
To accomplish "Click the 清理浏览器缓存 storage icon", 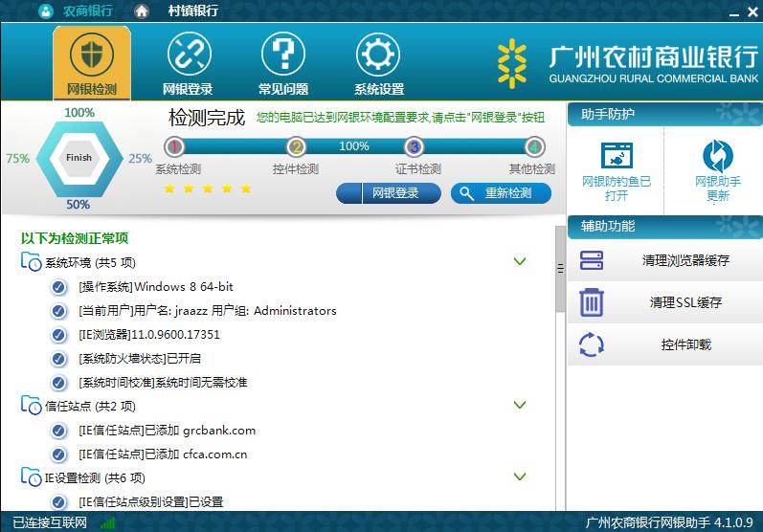I will pos(592,260).
